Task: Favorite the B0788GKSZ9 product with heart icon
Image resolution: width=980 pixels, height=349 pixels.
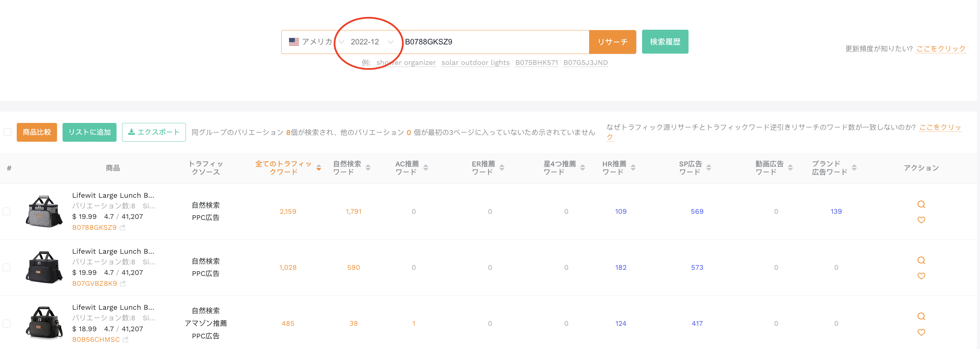Action: (921, 220)
